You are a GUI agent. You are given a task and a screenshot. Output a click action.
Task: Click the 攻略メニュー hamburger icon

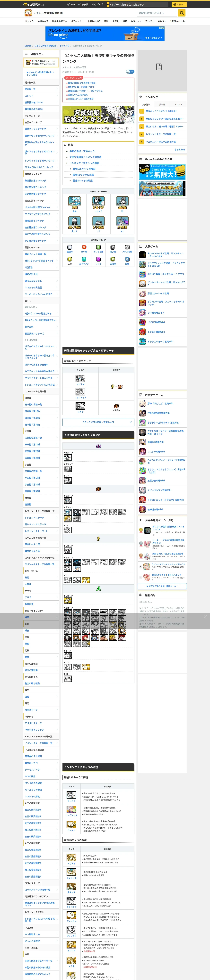[26, 54]
